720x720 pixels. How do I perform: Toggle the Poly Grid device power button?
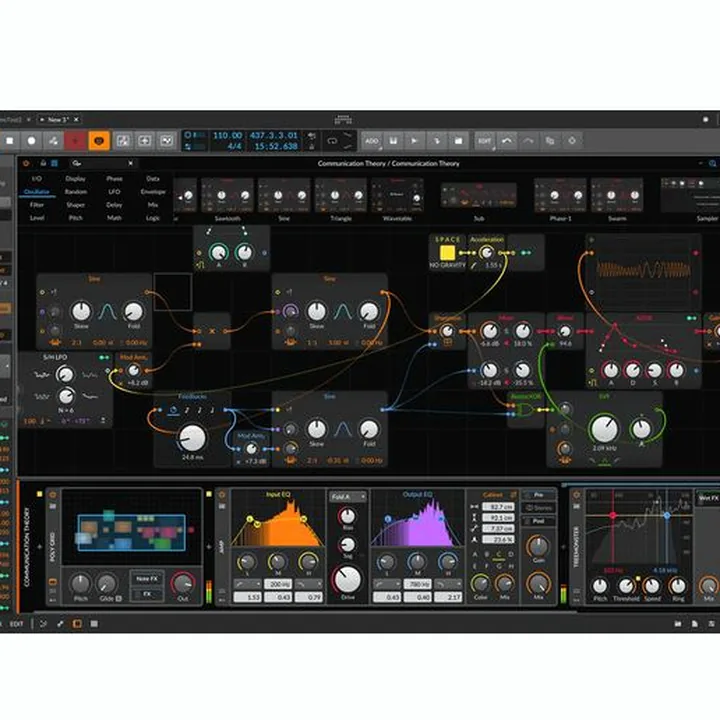point(52,495)
